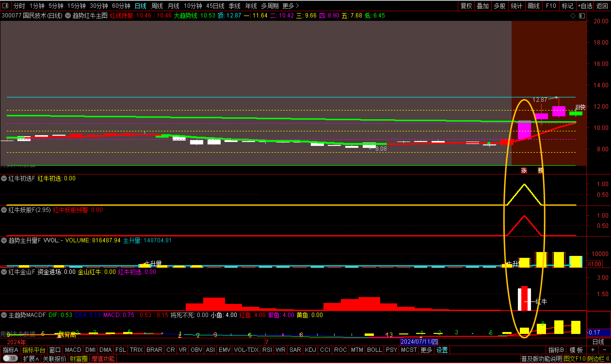Click the minus zoom-out icon at bottom right

(x=605, y=350)
